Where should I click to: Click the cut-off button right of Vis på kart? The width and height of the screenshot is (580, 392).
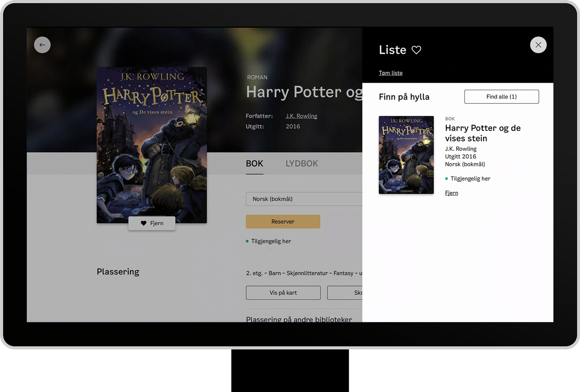345,293
